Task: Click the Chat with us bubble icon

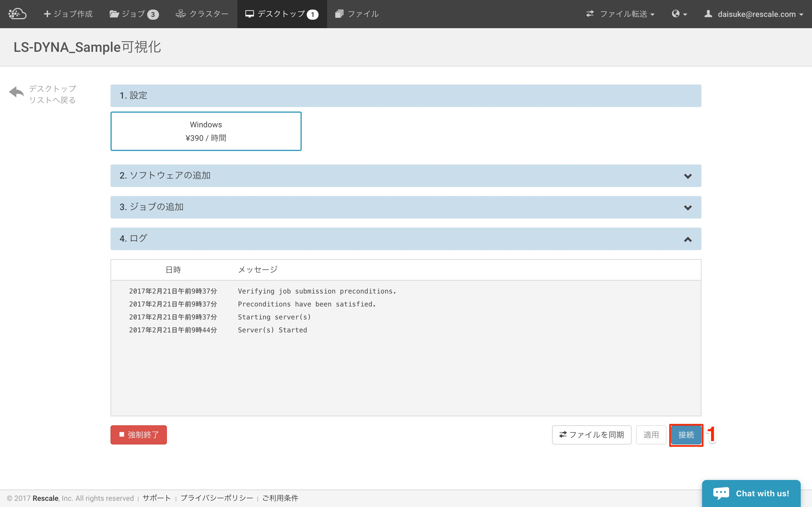Action: [721, 493]
